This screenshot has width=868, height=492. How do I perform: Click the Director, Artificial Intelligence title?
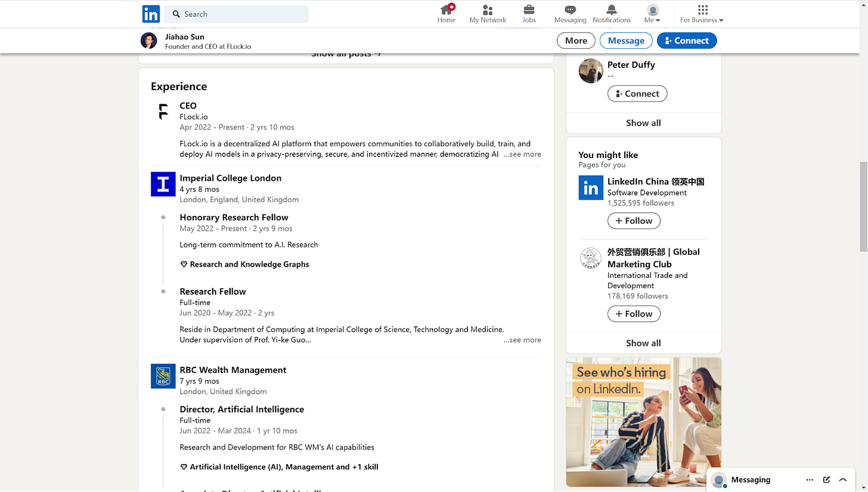(x=241, y=409)
